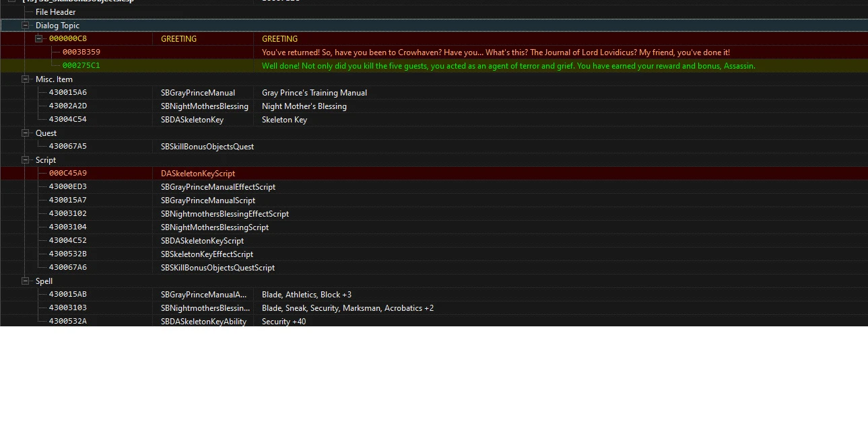Screen dimensions: 868x436
Task: Select the SBGrayPrinceManualEffectScript record
Action: click(x=218, y=187)
